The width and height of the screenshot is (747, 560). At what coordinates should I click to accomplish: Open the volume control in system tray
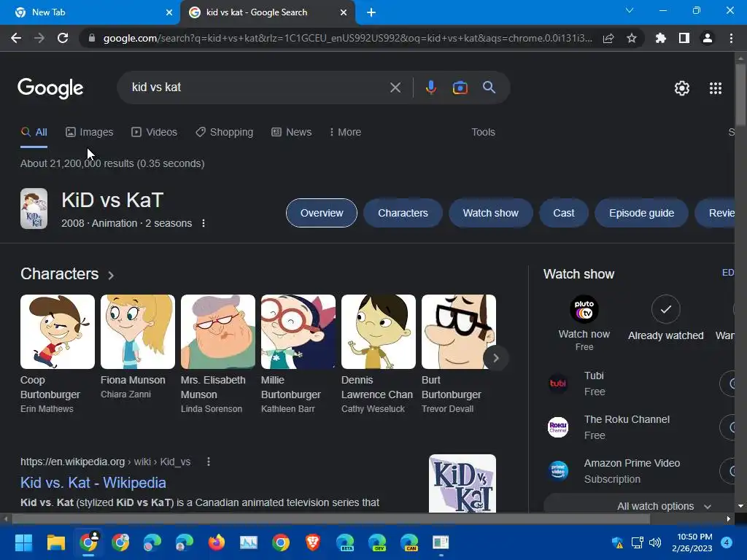[x=655, y=542]
